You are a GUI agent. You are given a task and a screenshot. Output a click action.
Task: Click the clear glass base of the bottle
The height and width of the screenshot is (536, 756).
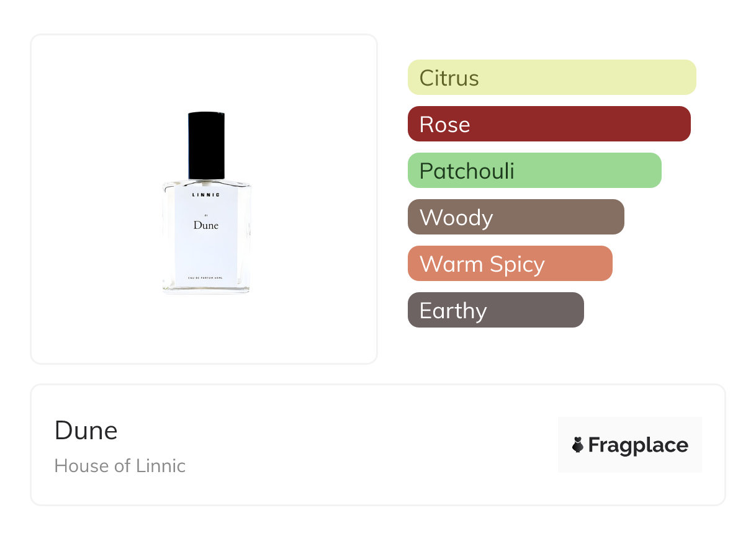pyautogui.click(x=206, y=288)
